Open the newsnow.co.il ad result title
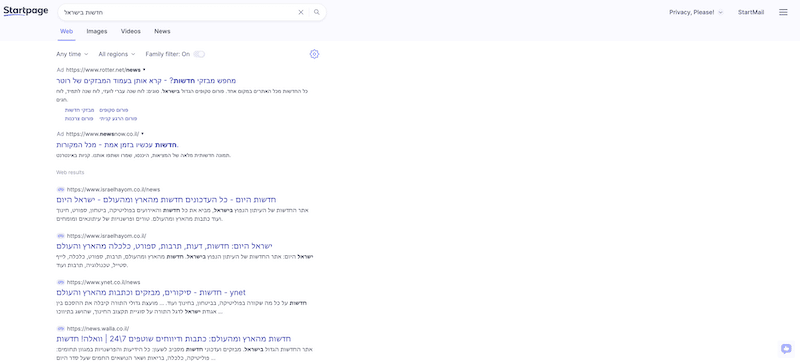Image resolution: width=800 pixels, height=362 pixels. pos(117,145)
